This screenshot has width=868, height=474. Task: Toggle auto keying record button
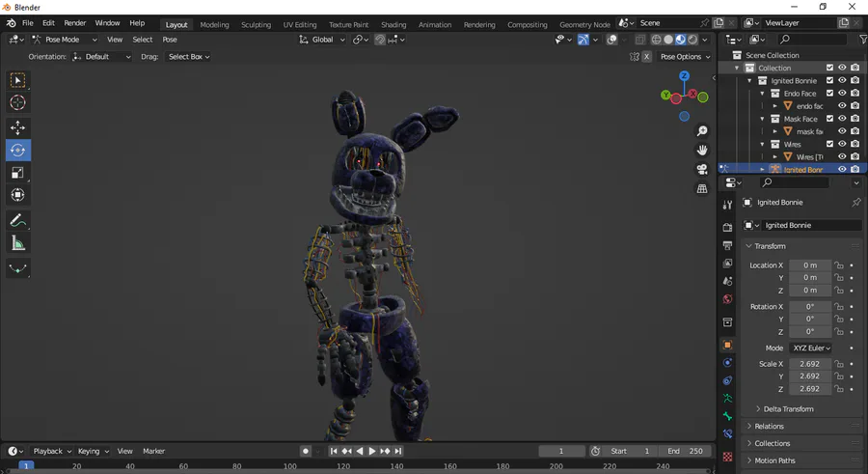coord(305,451)
